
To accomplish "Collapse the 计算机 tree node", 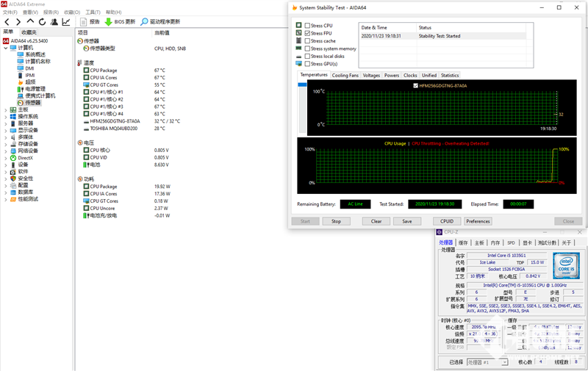I will point(6,48).
